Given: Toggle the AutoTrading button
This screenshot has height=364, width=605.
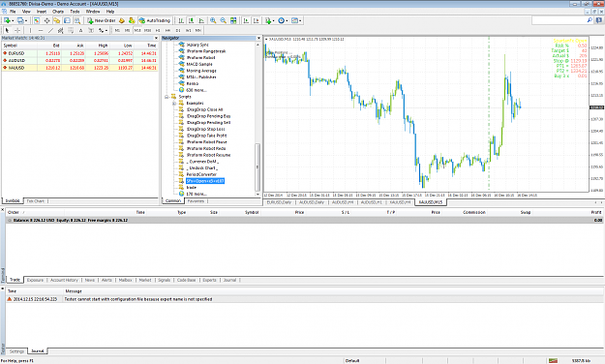Looking at the screenshot, I should tap(154, 20).
